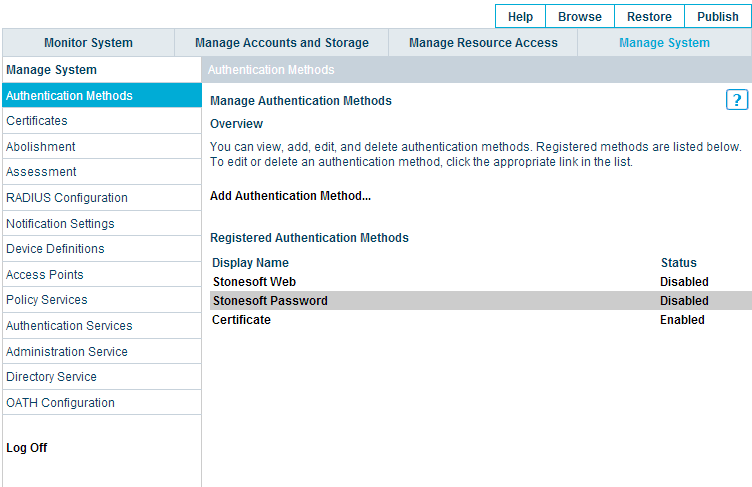Select the Manage System tab
Image resolution: width=752 pixels, height=487 pixels.
664,43
